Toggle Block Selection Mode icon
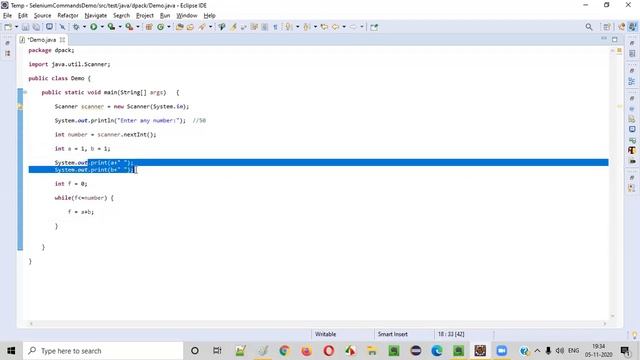Image resolution: width=640 pixels, height=360 pixels. click(x=264, y=27)
